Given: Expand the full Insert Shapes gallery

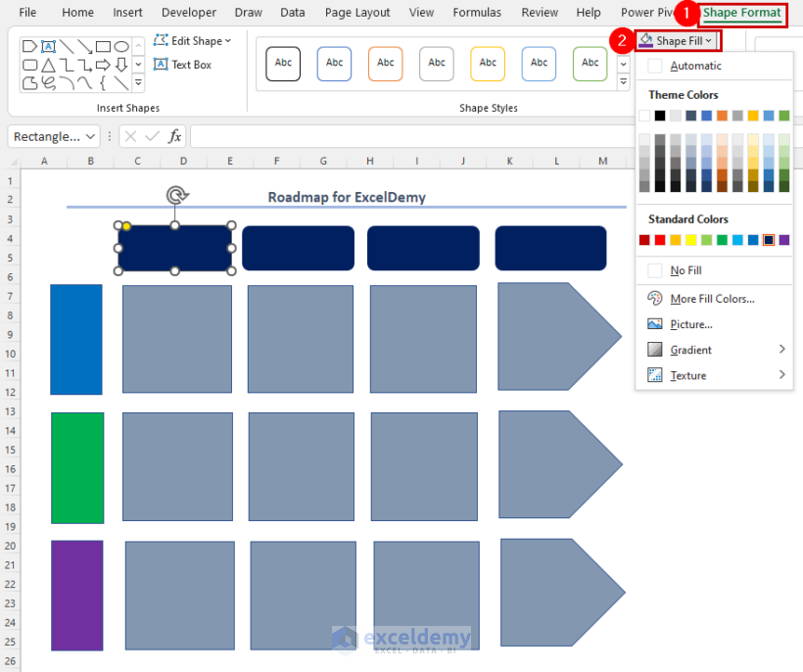Looking at the screenshot, I should click(x=138, y=82).
